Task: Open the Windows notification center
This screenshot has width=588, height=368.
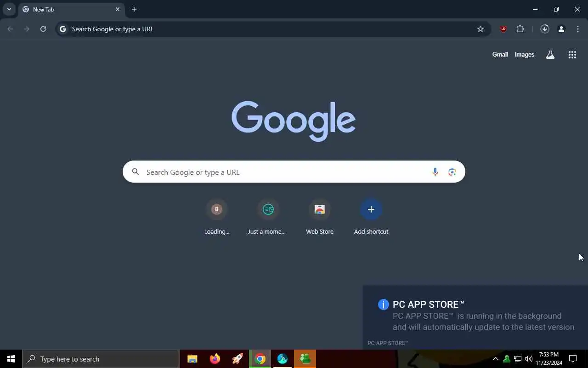Action: click(x=573, y=359)
